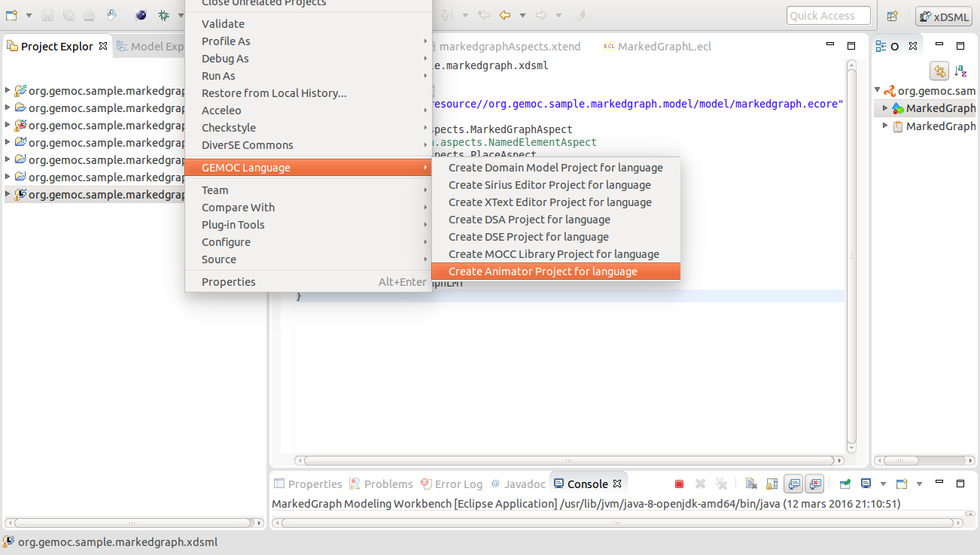Click the Debug bug icon in toolbar

(x=163, y=15)
